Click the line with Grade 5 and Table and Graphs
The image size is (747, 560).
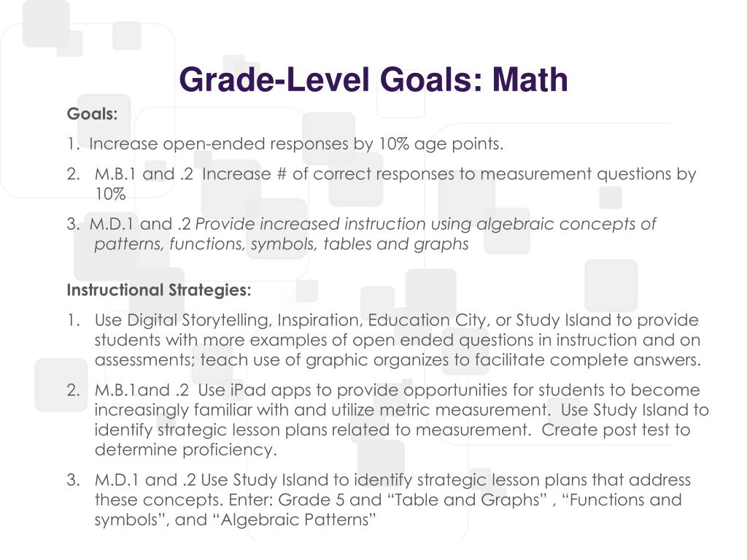click(x=388, y=500)
